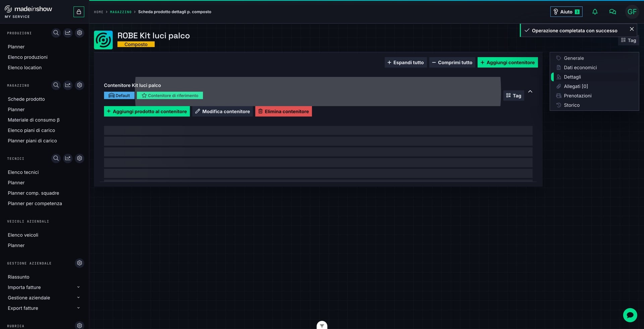Click Espandi tutto button
The width and height of the screenshot is (644, 329).
[x=406, y=62]
